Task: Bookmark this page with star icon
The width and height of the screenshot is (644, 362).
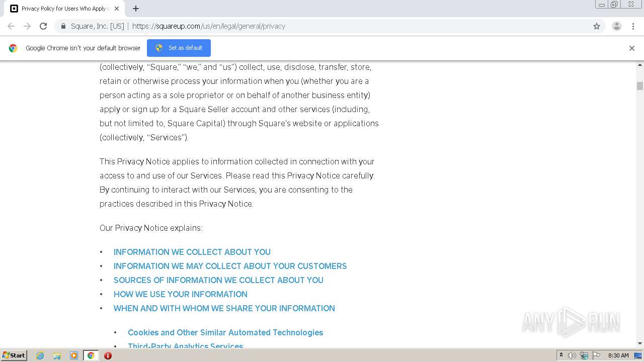Action: tap(597, 26)
